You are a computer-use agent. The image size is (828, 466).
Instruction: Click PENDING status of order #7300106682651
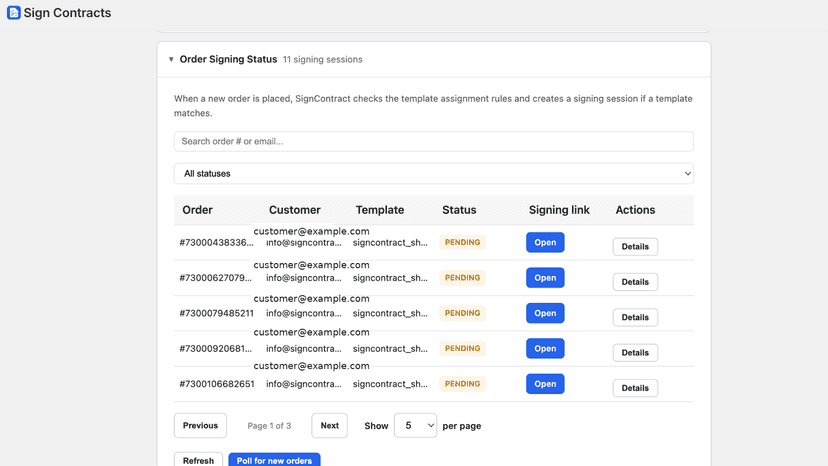462,384
